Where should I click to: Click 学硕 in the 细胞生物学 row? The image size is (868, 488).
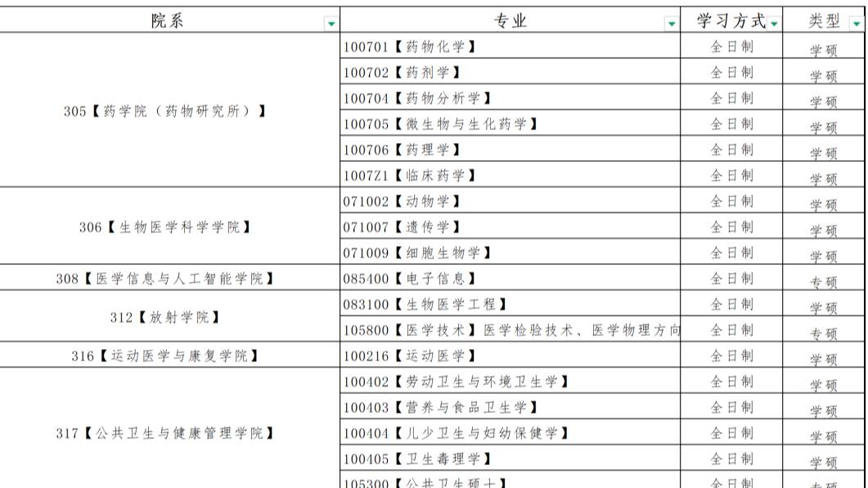(x=824, y=256)
